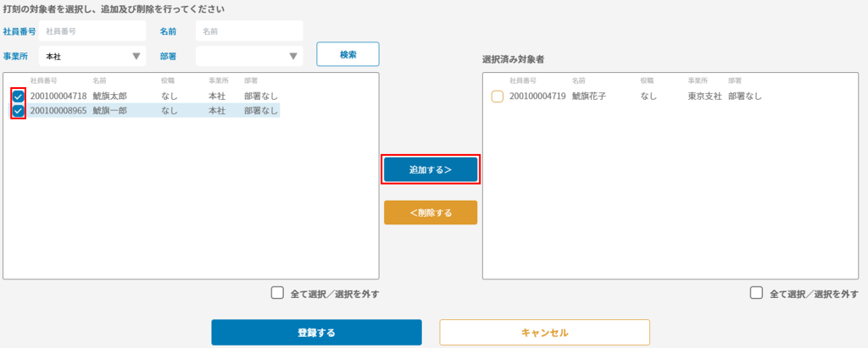The width and height of the screenshot is (868, 348).
Task: Check the checkbox for 鯱旗花子
Action: pos(497,97)
